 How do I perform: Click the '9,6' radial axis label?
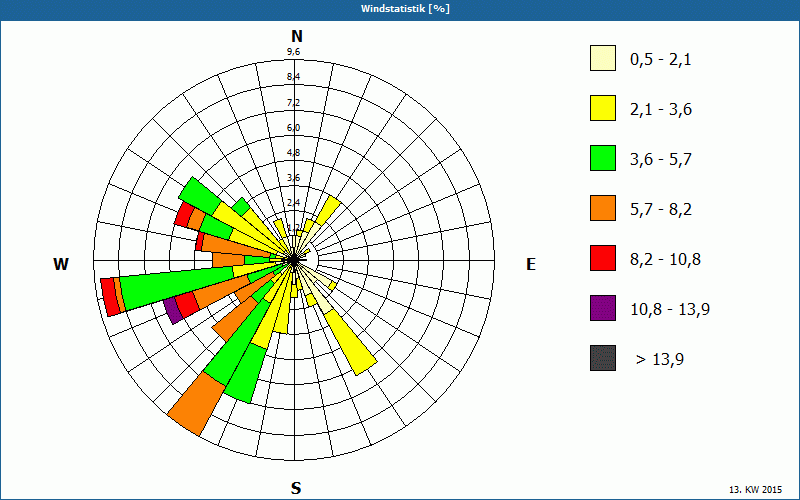pos(293,52)
